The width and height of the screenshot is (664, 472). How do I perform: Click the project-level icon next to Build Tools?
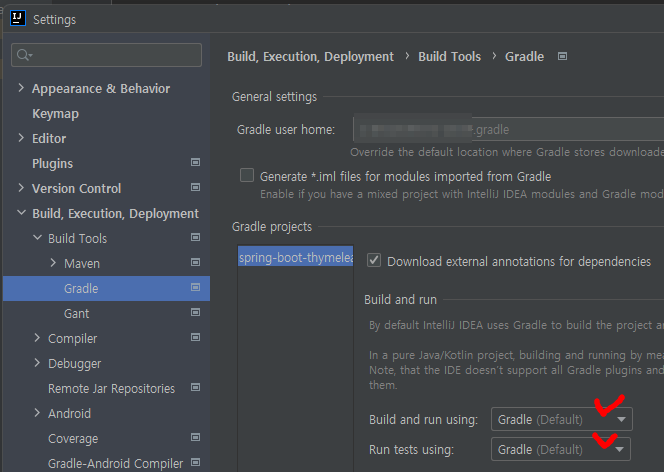point(195,237)
